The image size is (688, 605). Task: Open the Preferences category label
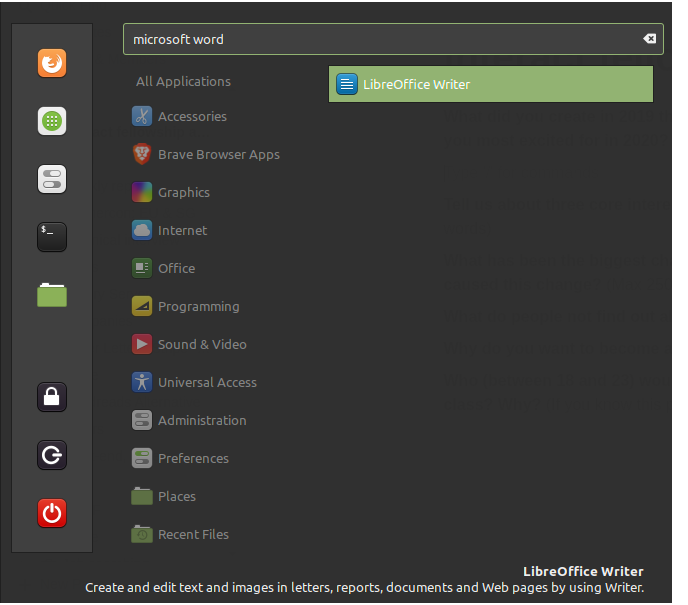[x=193, y=458]
